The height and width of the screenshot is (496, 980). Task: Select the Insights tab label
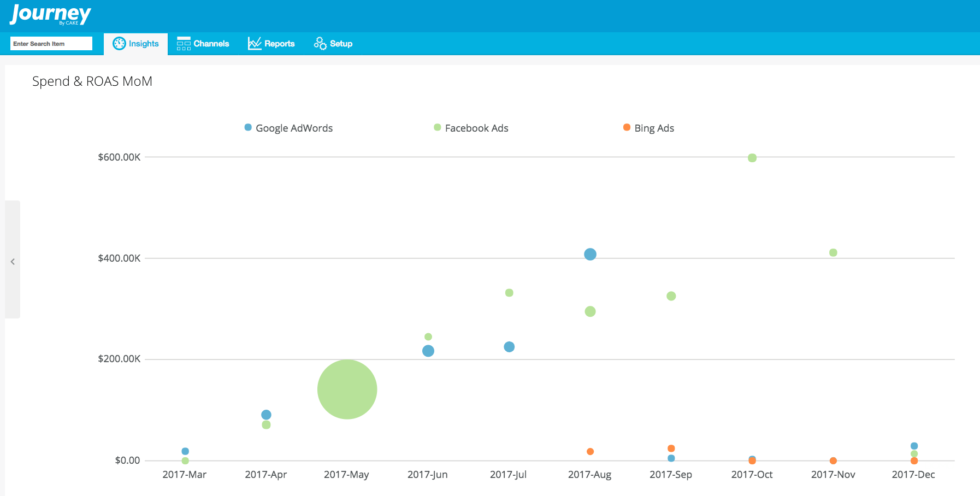[x=144, y=44]
